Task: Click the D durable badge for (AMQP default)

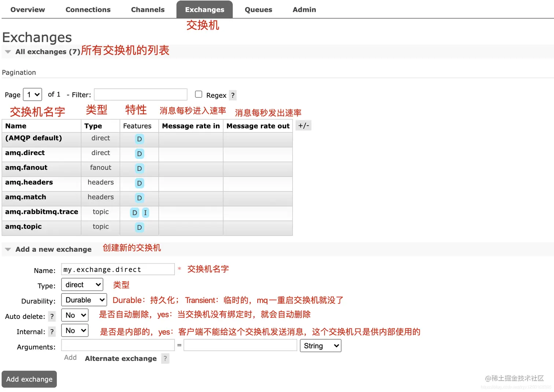Action: tap(139, 139)
